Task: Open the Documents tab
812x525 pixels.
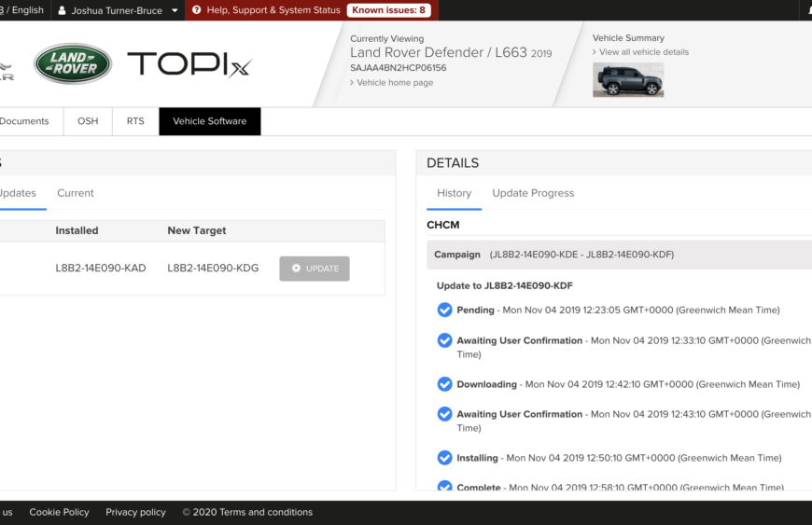Action: [x=24, y=121]
